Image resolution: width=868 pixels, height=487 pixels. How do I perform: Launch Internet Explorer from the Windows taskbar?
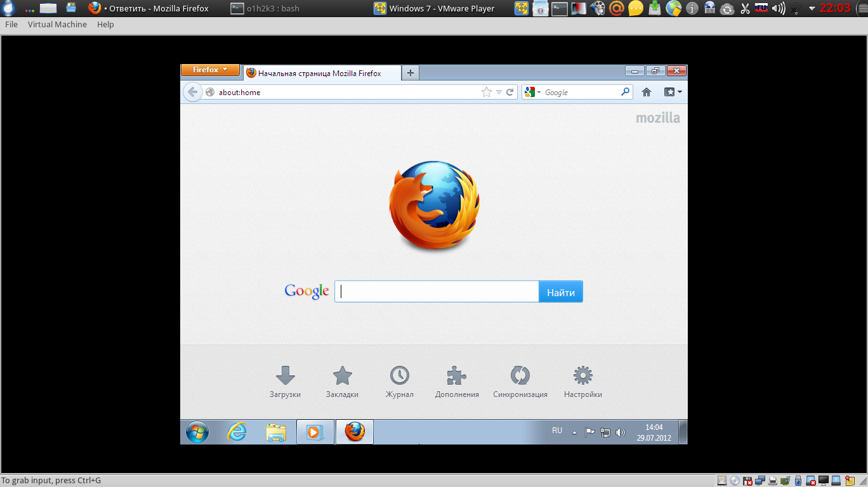coord(237,432)
